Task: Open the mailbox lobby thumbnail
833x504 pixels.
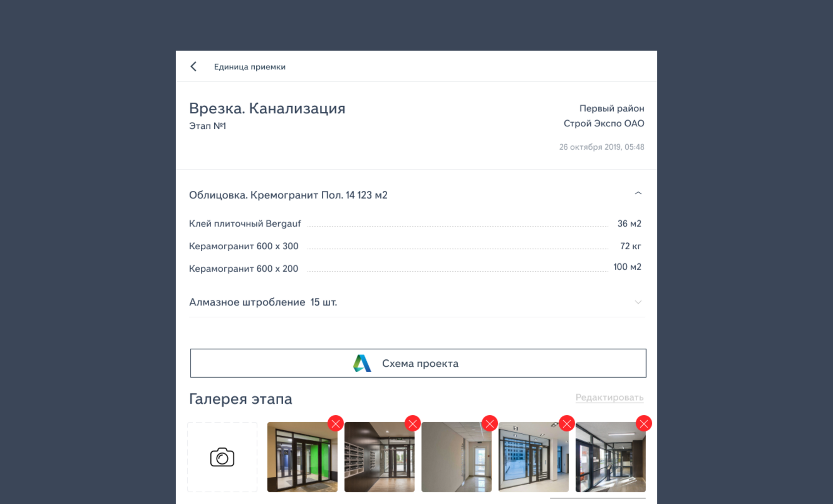Action: [379, 457]
